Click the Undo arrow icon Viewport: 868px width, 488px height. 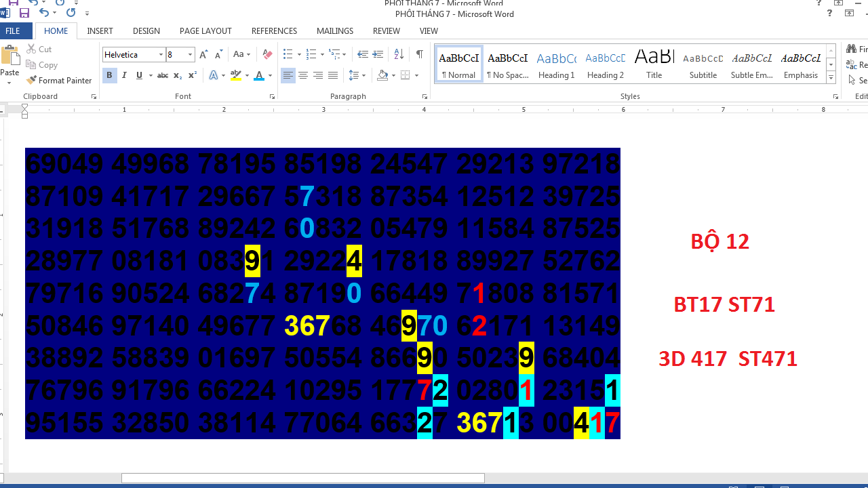click(x=43, y=12)
